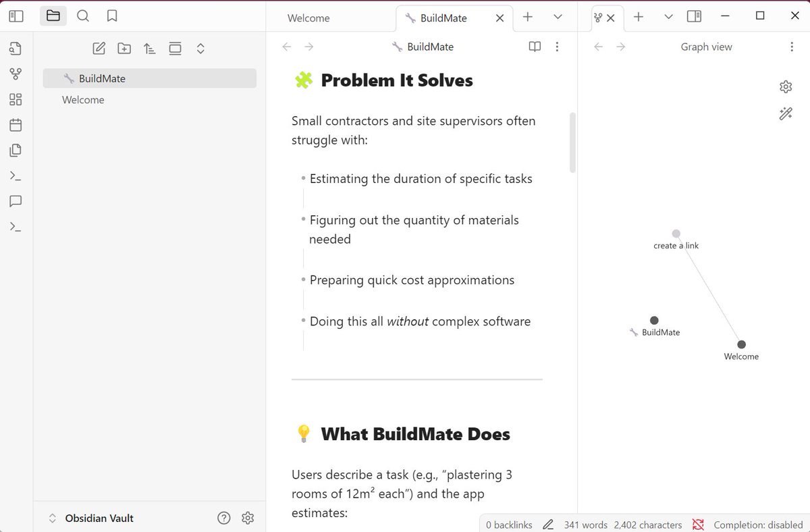Click the Welcome graph node

(x=741, y=344)
